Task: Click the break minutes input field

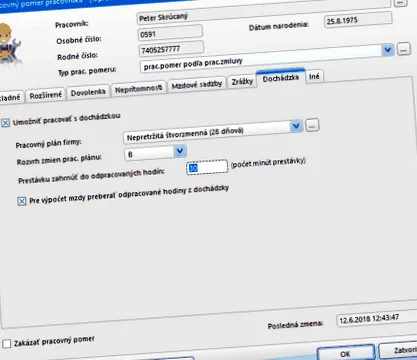Action: pos(207,167)
